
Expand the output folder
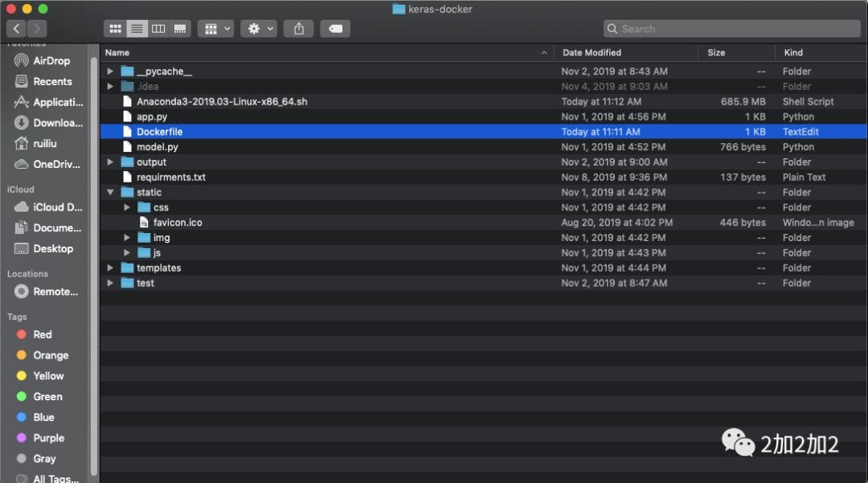pyautogui.click(x=110, y=162)
